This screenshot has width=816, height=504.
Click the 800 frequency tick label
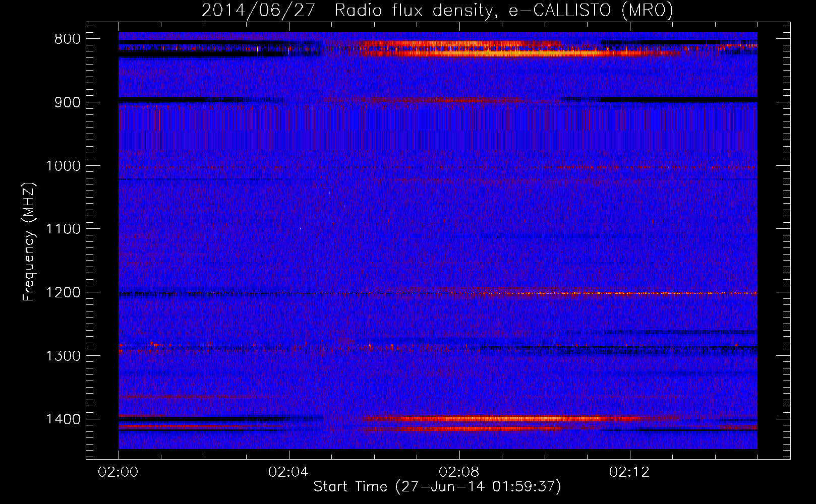coord(67,39)
